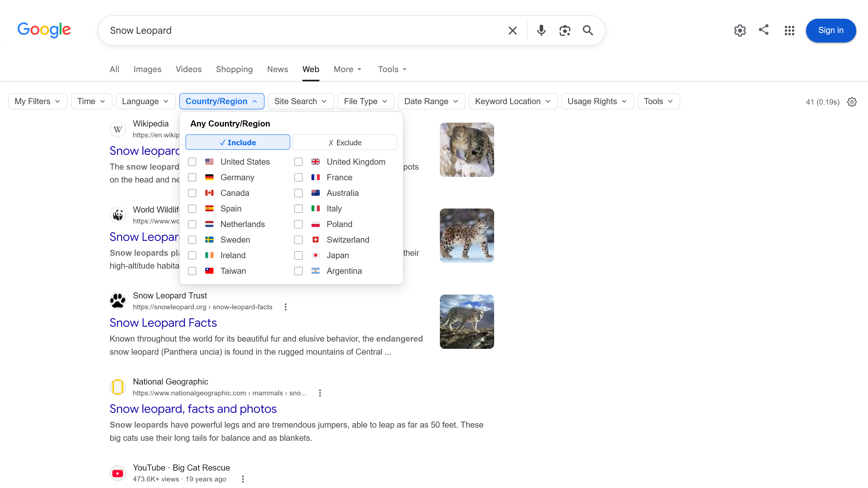This screenshot has height=488, width=868.
Task: Switch to the Videos tab
Action: pos(189,69)
